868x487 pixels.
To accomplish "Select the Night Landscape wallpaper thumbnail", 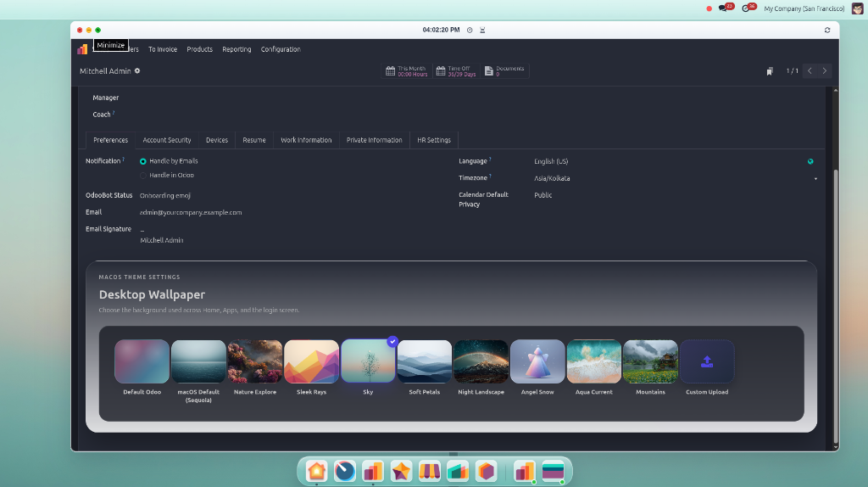I will pos(481,361).
